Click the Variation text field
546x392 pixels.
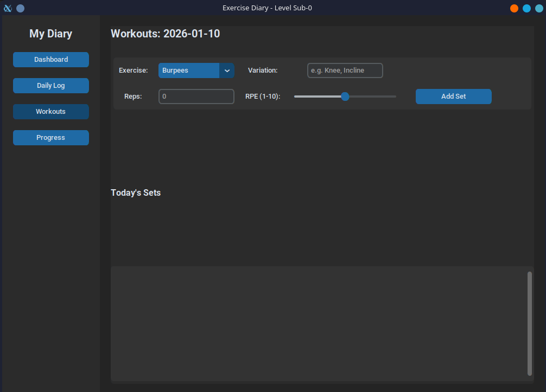tap(345, 70)
